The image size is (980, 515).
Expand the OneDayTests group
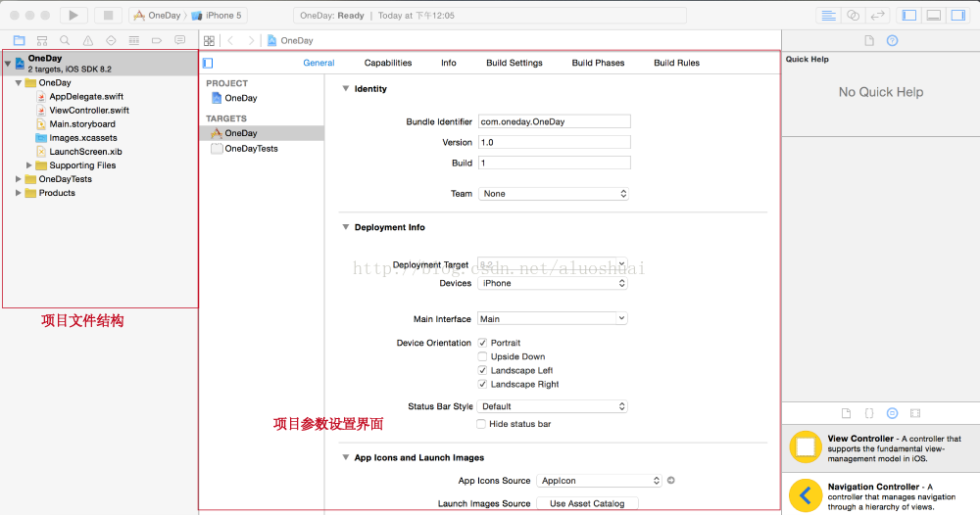point(18,179)
